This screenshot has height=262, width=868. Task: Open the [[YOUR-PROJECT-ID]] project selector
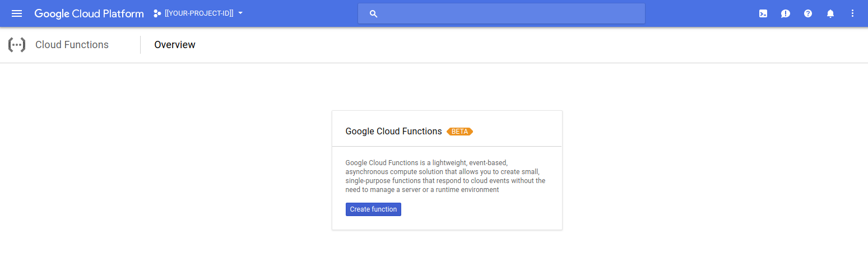point(198,13)
